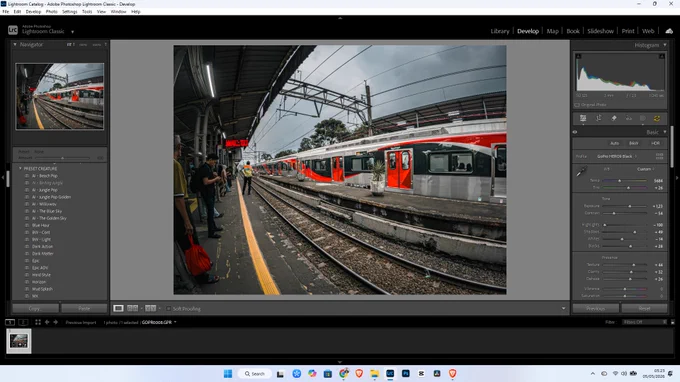
Task: Click the Exposure slider
Action: [x=624, y=206]
